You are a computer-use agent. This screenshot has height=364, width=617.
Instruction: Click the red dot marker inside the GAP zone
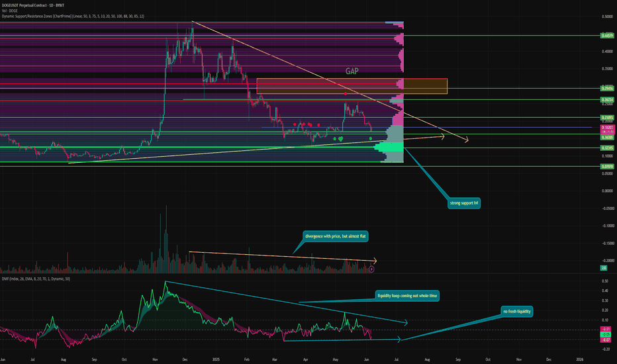[346, 94]
